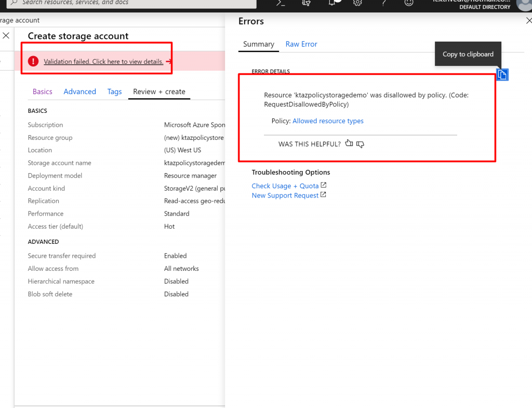The image size is (532, 408).
Task: Open the Allowed resource types policy link
Action: click(x=328, y=121)
